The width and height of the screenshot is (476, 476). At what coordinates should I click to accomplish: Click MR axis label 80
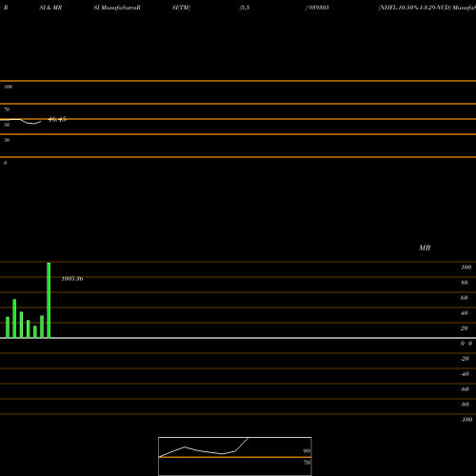[x=465, y=283]
